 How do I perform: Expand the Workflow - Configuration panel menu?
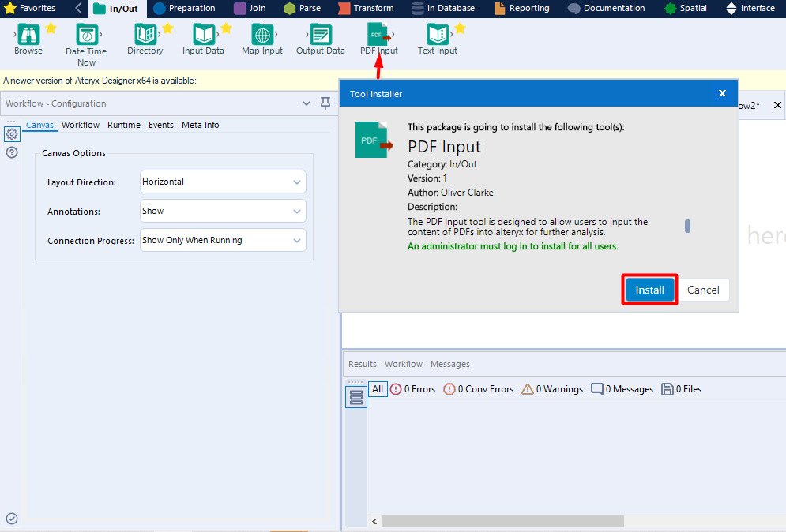pyautogui.click(x=307, y=103)
